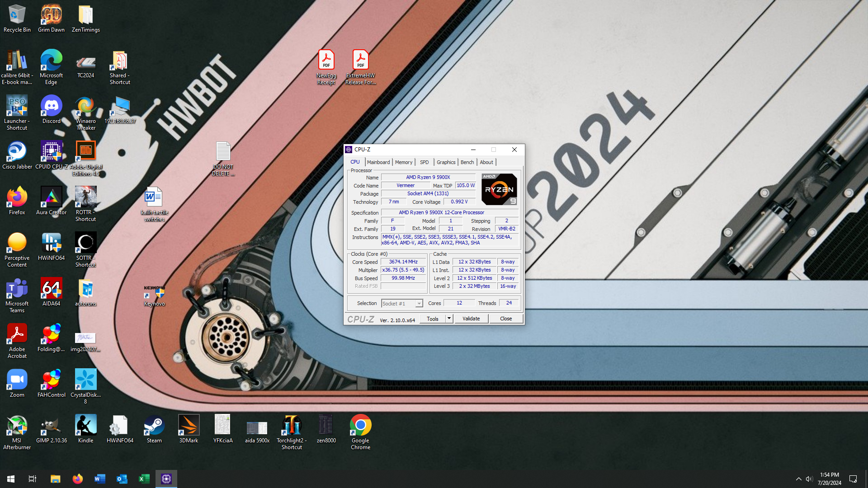This screenshot has height=488, width=868.
Task: Open the ZenTimings folder icon
Action: pyautogui.click(x=85, y=18)
